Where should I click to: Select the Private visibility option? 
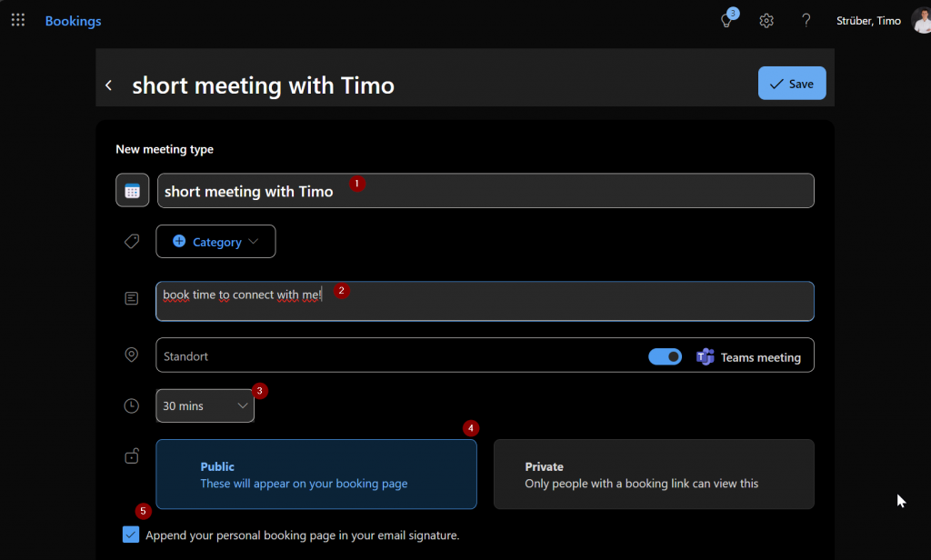654,475
